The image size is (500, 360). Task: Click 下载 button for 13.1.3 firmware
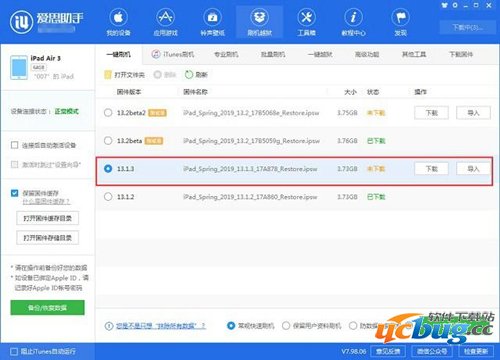(x=431, y=169)
